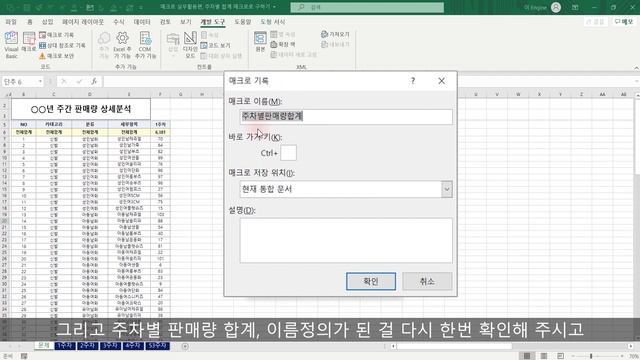The height and width of the screenshot is (360, 640).
Task: Click the 추가 기능 store icon
Action: (x=104, y=45)
